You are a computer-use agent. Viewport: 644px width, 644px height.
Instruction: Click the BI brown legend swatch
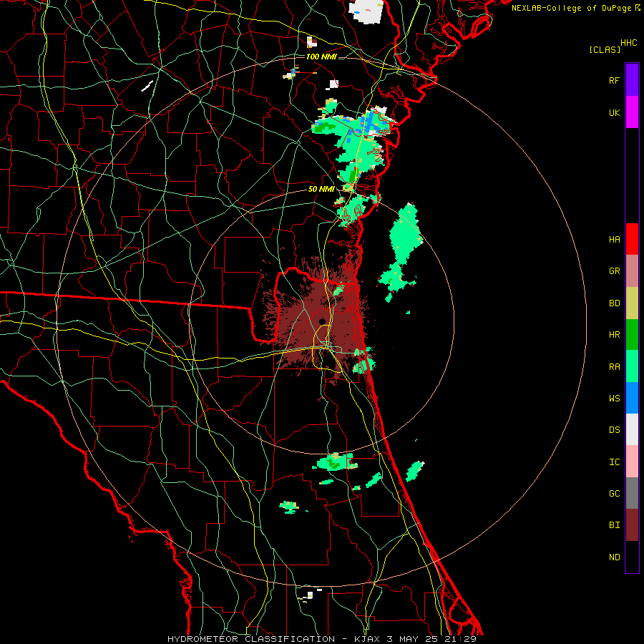[632, 525]
